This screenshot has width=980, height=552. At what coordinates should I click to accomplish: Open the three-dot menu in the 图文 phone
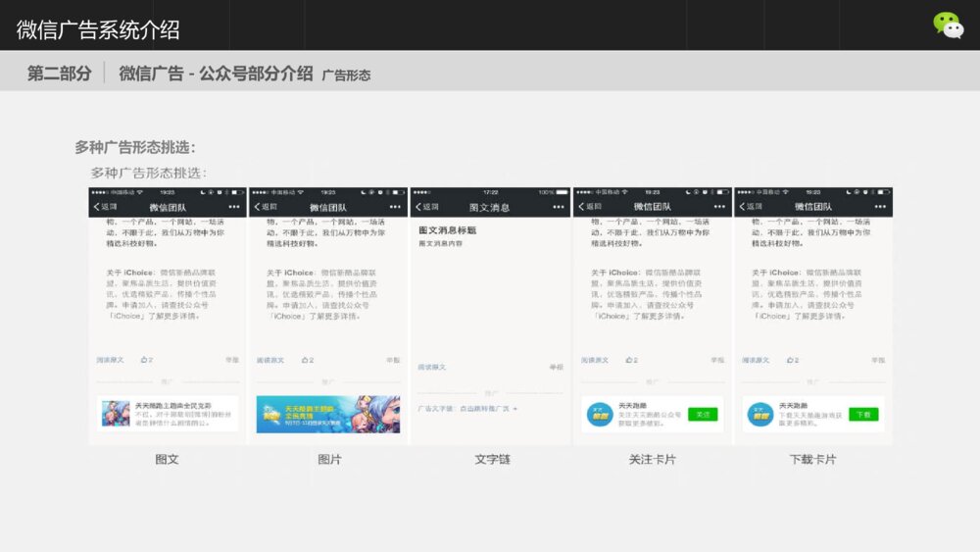click(234, 206)
